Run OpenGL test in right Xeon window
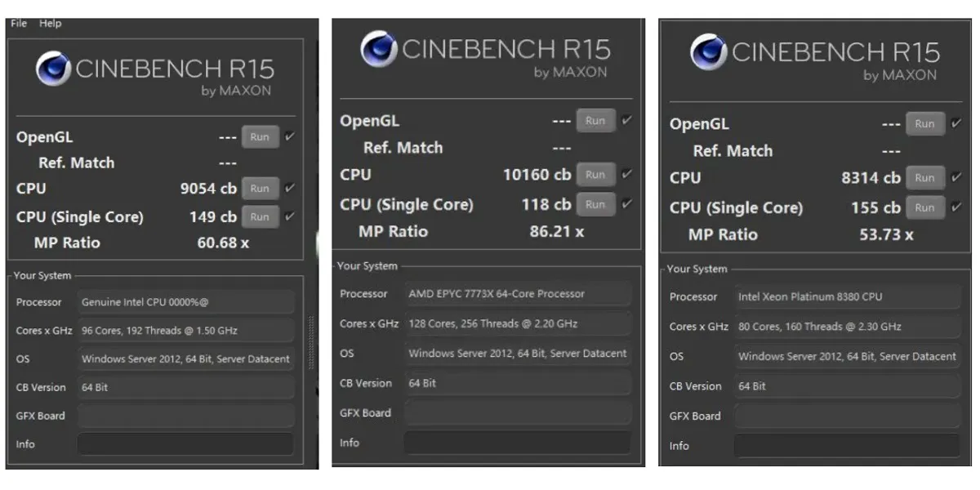The image size is (980, 490). coord(925,124)
